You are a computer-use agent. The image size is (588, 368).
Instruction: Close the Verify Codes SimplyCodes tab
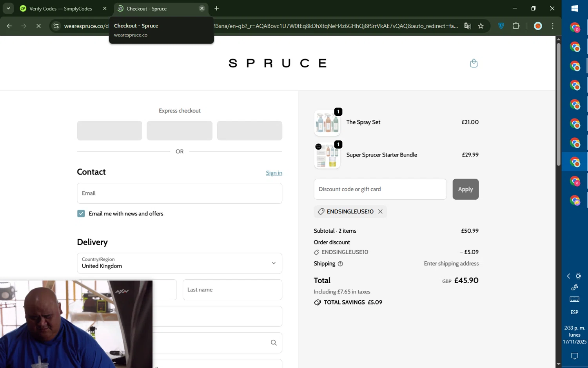(105, 9)
